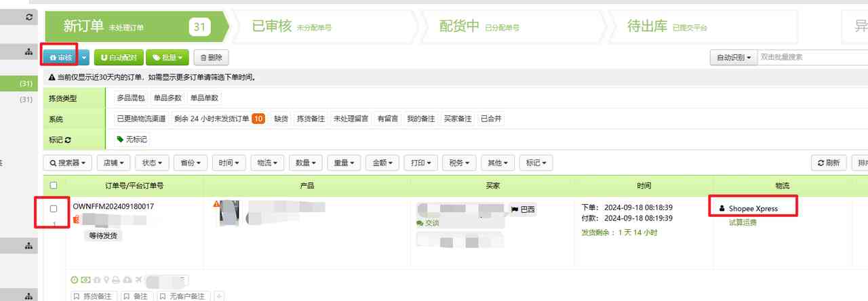The image size is (868, 301).
Task: Click the 刷新 button
Action: tap(829, 163)
